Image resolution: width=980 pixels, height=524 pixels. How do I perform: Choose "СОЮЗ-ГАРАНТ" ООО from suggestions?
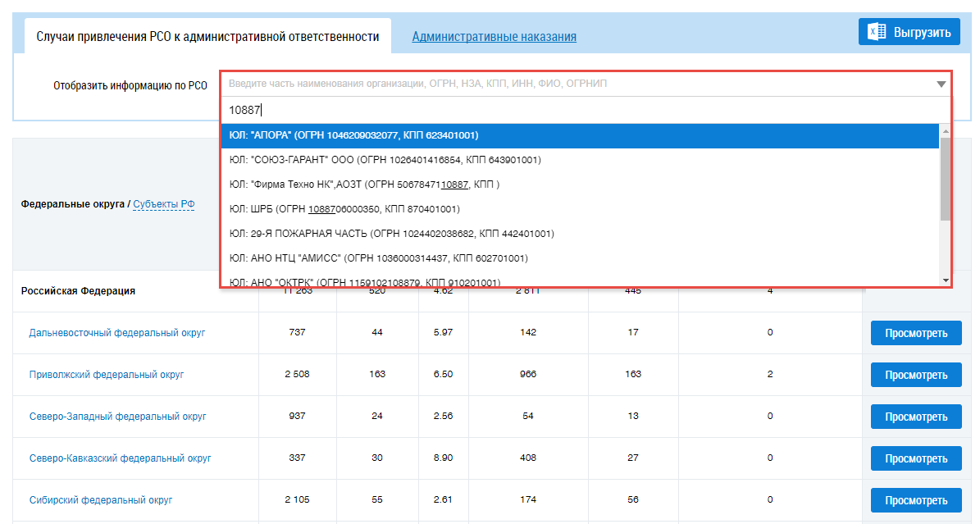[x=385, y=160]
